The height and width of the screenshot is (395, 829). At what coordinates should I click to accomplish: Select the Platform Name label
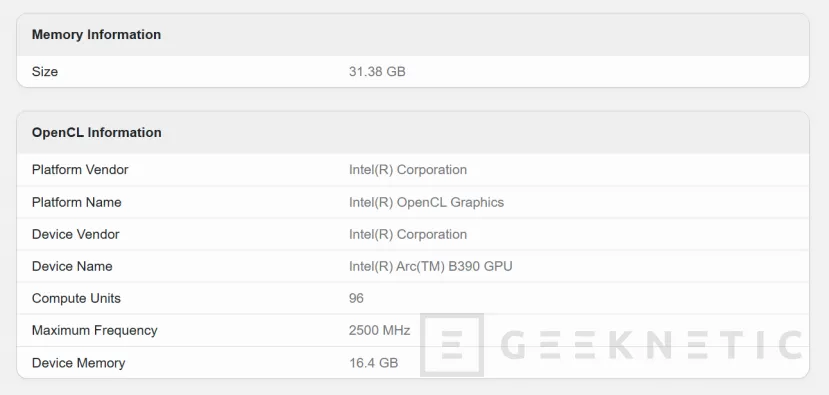click(77, 202)
